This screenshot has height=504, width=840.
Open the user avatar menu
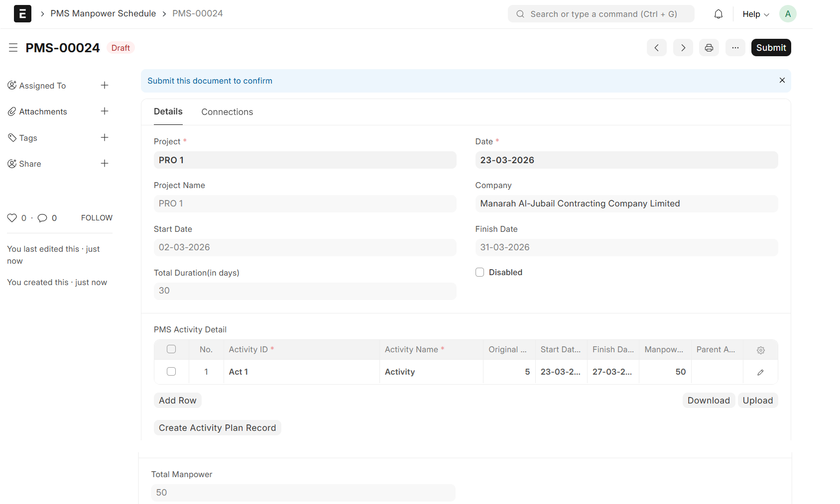[787, 14]
